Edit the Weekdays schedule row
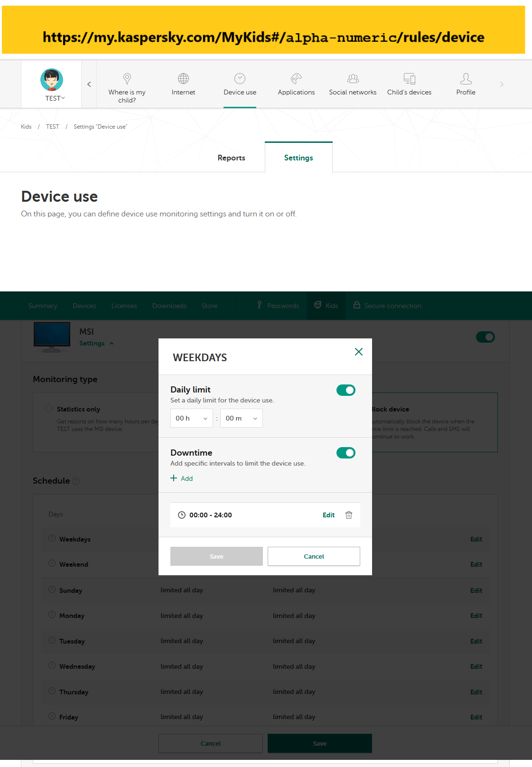The width and height of the screenshot is (532, 767). click(x=476, y=539)
